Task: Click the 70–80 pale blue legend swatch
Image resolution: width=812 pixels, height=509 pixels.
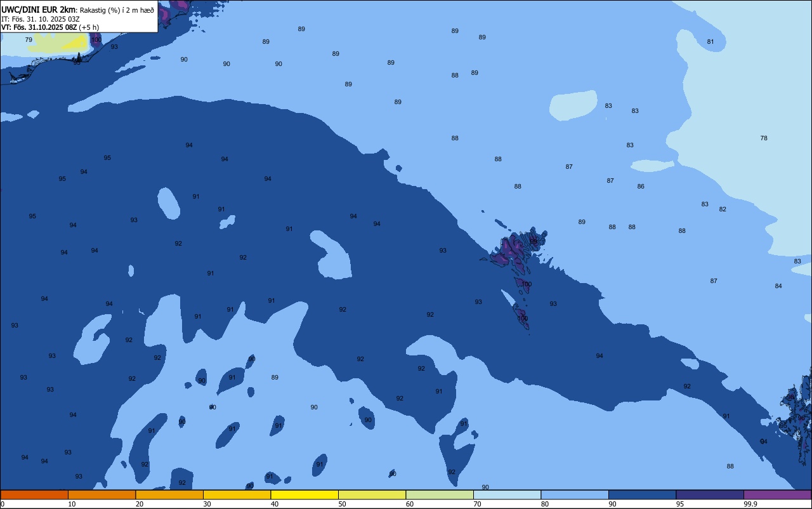Action: coord(507,494)
